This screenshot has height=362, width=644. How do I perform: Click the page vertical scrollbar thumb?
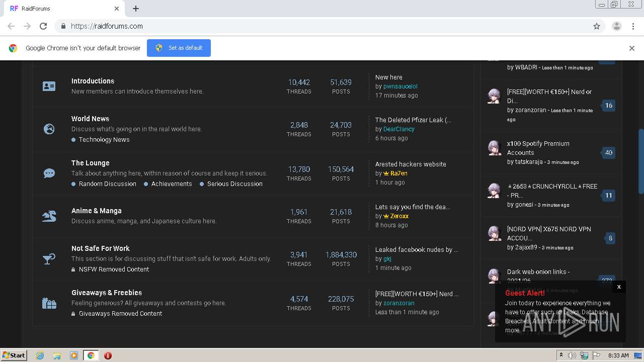[640, 161]
